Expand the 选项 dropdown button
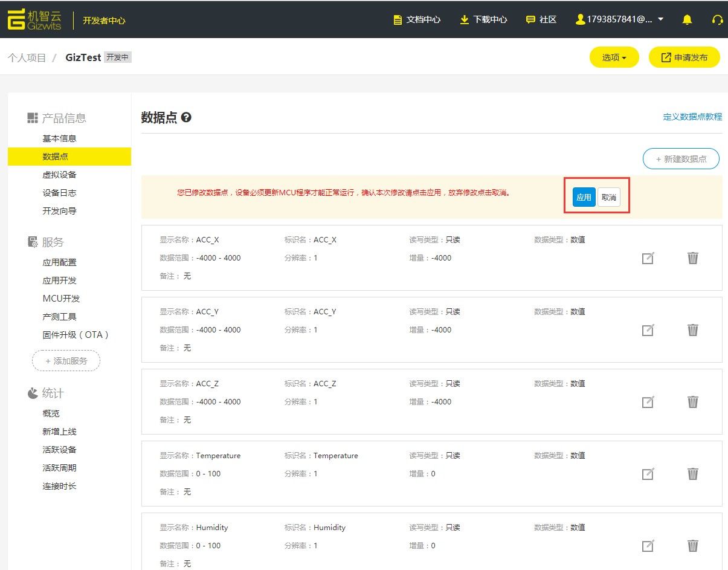Image resolution: width=728 pixels, height=570 pixels. (x=614, y=57)
